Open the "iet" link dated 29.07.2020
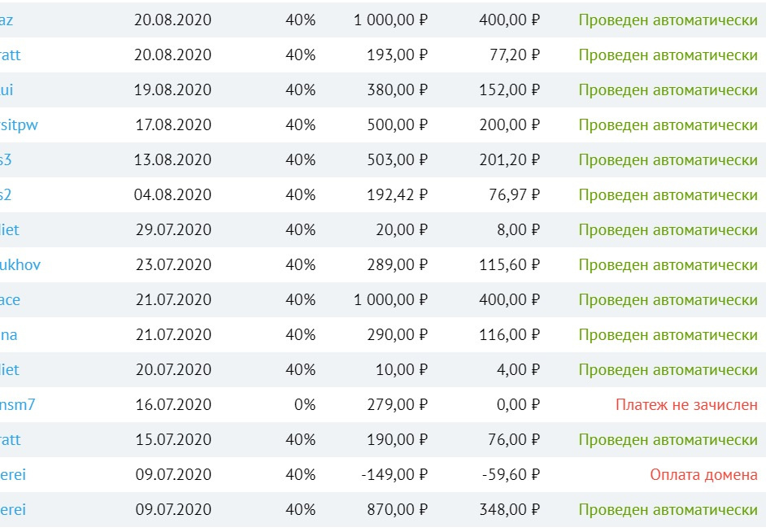Screen dimensions: 766x532 (9, 230)
